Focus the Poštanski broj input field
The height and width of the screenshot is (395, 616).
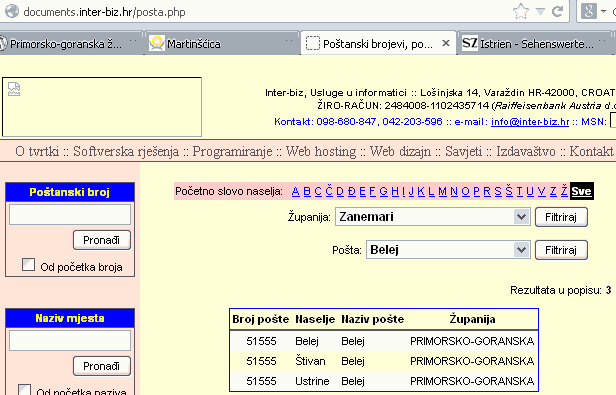pyautogui.click(x=70, y=214)
